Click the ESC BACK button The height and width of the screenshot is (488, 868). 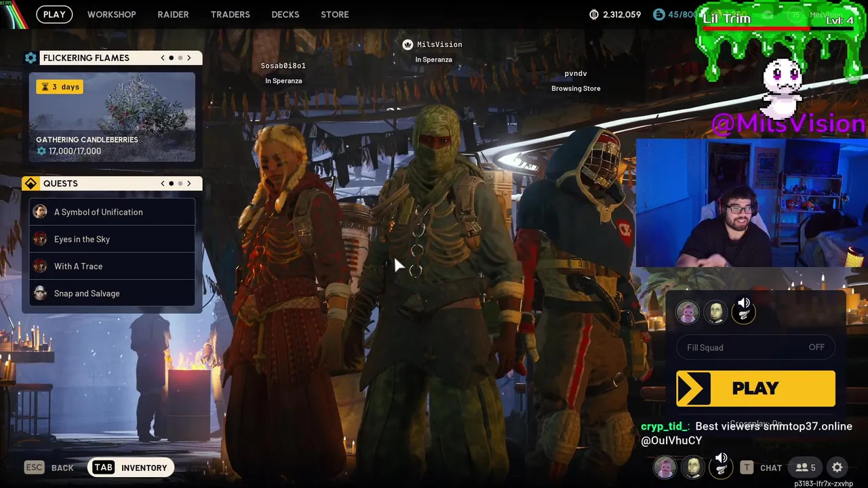[x=49, y=468]
